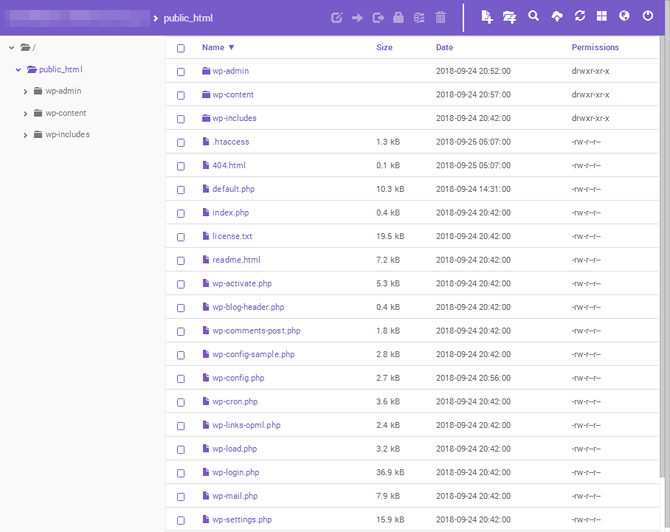Click drwxr-xr-x permissions of wp-includes row
The image size is (670, 532).
pyautogui.click(x=590, y=118)
